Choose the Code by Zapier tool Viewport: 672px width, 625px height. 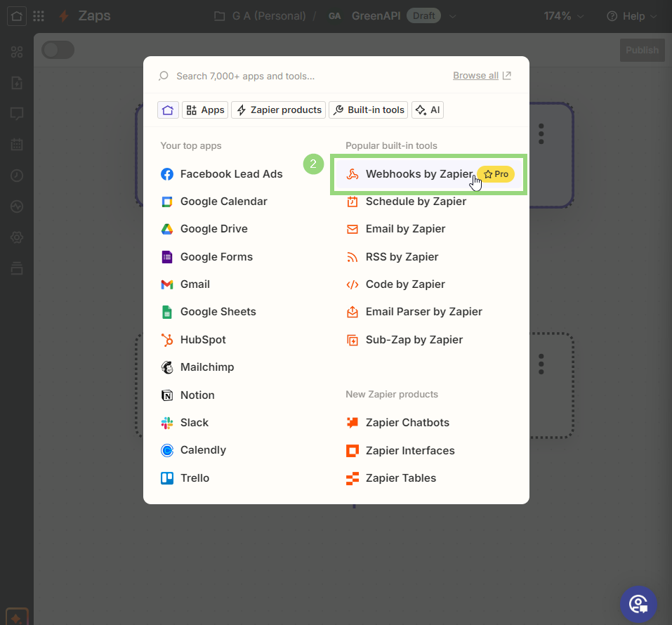click(352, 284)
